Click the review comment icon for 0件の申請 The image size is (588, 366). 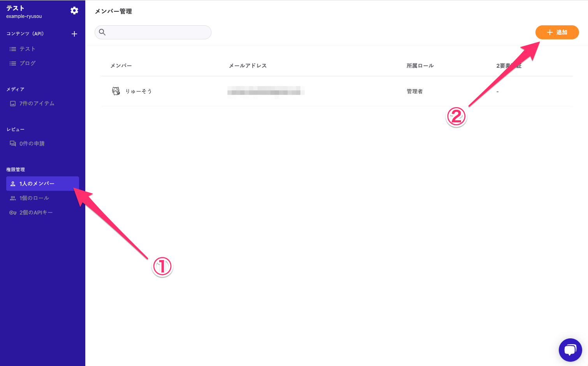(13, 144)
